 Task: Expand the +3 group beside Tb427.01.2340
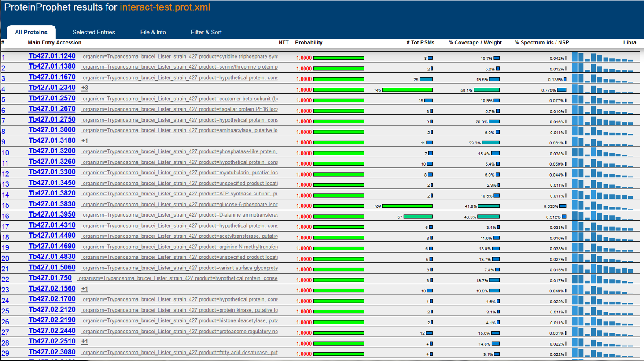(x=85, y=88)
